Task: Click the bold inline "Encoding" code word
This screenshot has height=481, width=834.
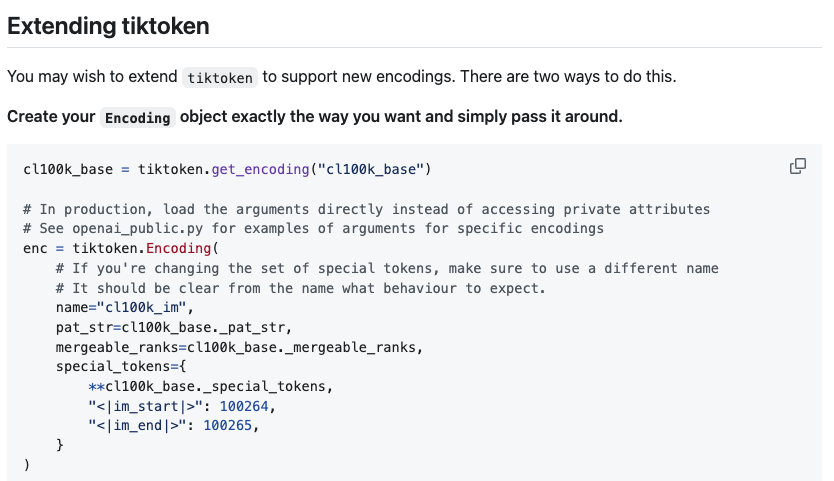Action: click(137, 117)
